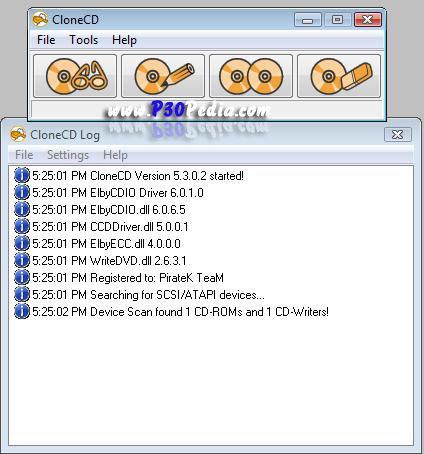The height and width of the screenshot is (454, 424).
Task: Open Help menu in CloneCD Log window
Action: pos(115,155)
